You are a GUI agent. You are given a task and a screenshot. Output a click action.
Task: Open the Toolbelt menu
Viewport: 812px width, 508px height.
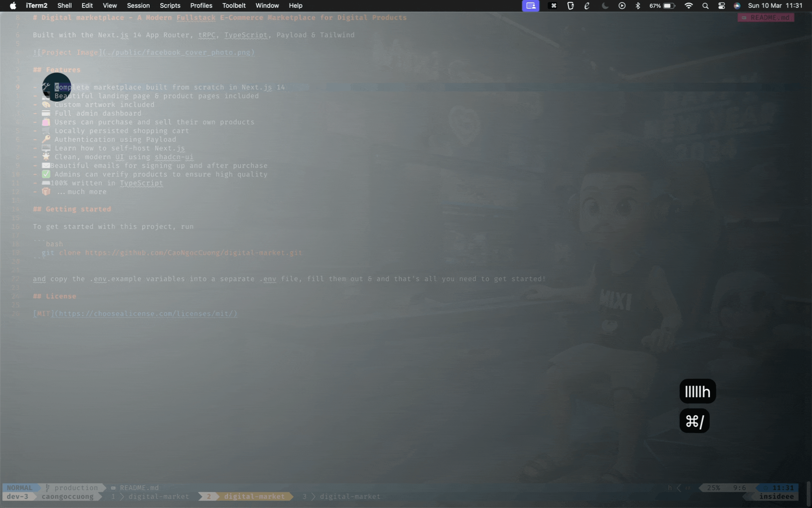click(x=234, y=6)
